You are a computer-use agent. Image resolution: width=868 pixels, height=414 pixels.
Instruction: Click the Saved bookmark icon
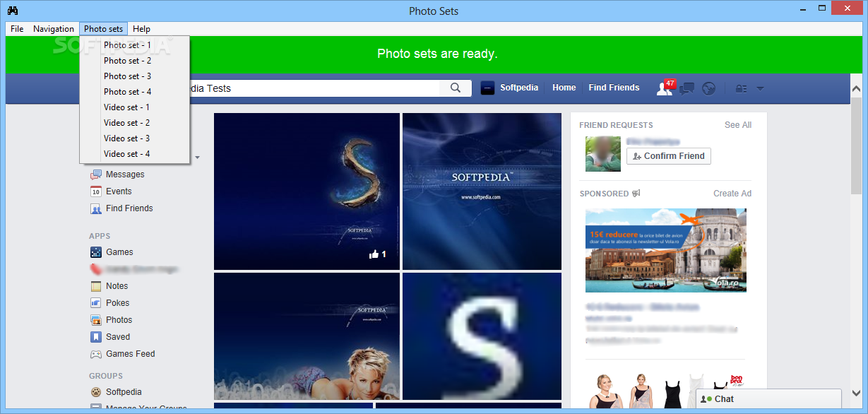(95, 337)
